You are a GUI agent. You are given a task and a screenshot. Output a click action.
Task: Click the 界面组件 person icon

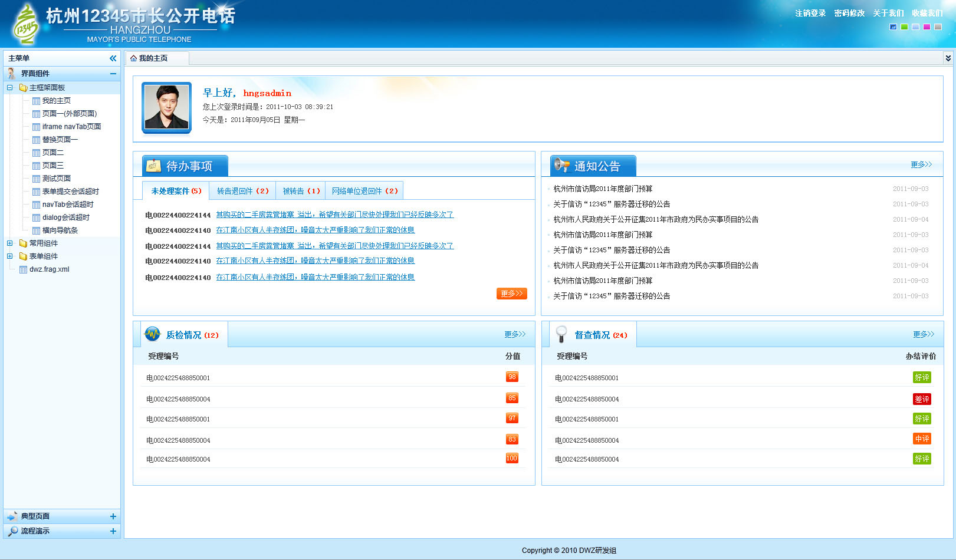point(11,74)
